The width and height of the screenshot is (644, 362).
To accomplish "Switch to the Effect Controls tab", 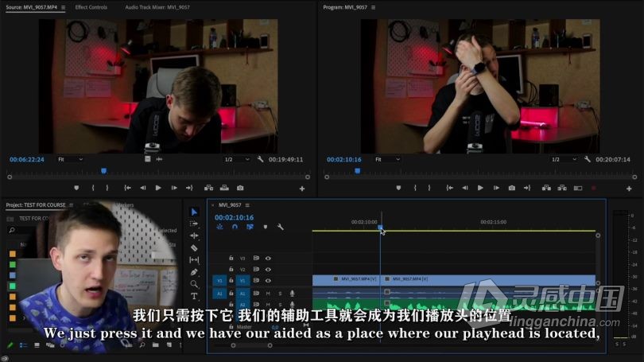I will [91, 7].
